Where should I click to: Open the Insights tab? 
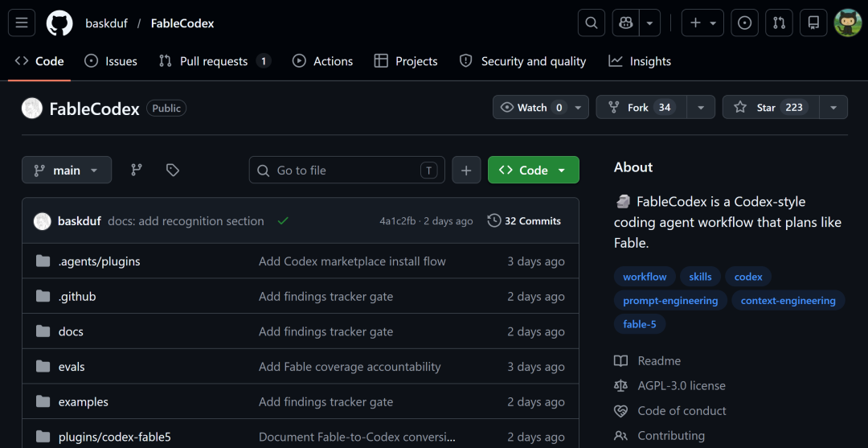click(x=640, y=61)
